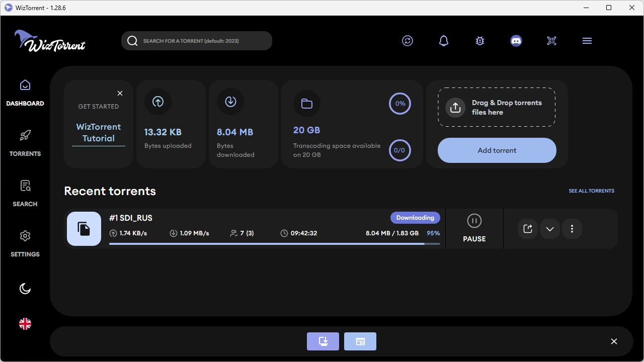Image resolution: width=644 pixels, height=362 pixels.
Task: Open the QR code scanner icon
Action: coord(552,41)
